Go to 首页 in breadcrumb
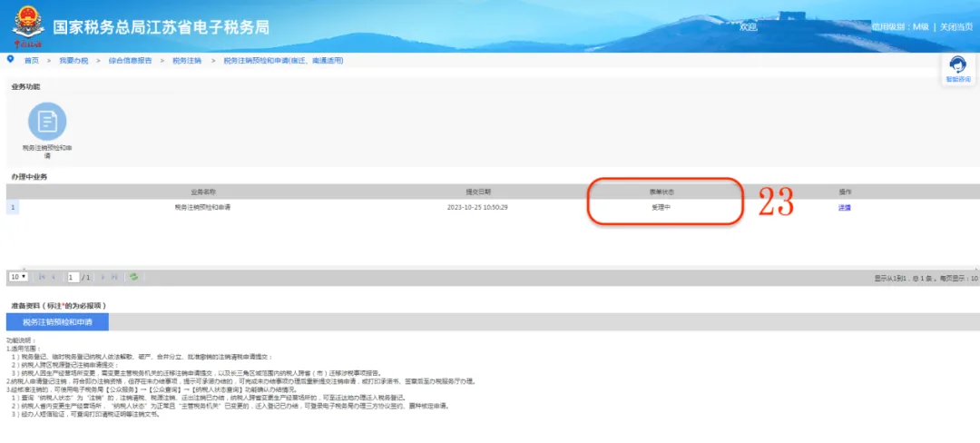The height and width of the screenshot is (443, 980). pyautogui.click(x=31, y=61)
